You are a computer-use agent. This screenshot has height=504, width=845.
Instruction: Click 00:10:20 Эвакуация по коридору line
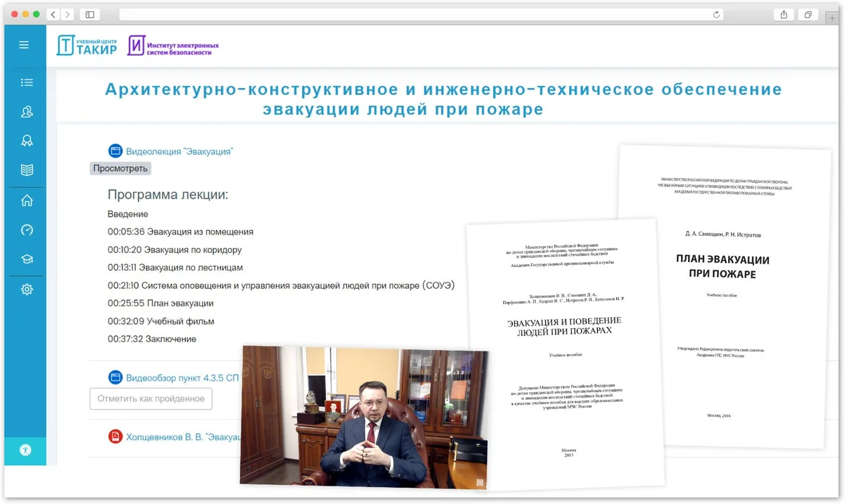pyautogui.click(x=175, y=250)
